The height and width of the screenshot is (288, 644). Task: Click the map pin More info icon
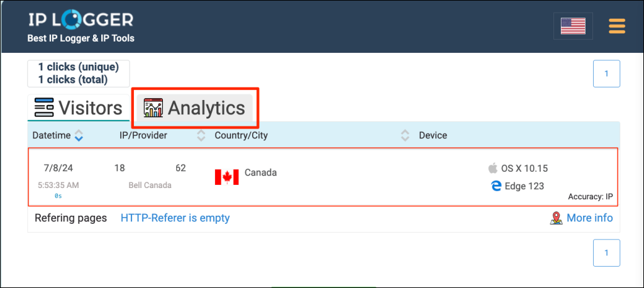556,218
